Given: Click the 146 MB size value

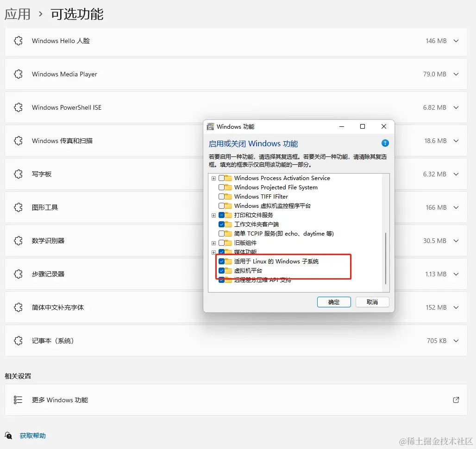Looking at the screenshot, I should 436,41.
